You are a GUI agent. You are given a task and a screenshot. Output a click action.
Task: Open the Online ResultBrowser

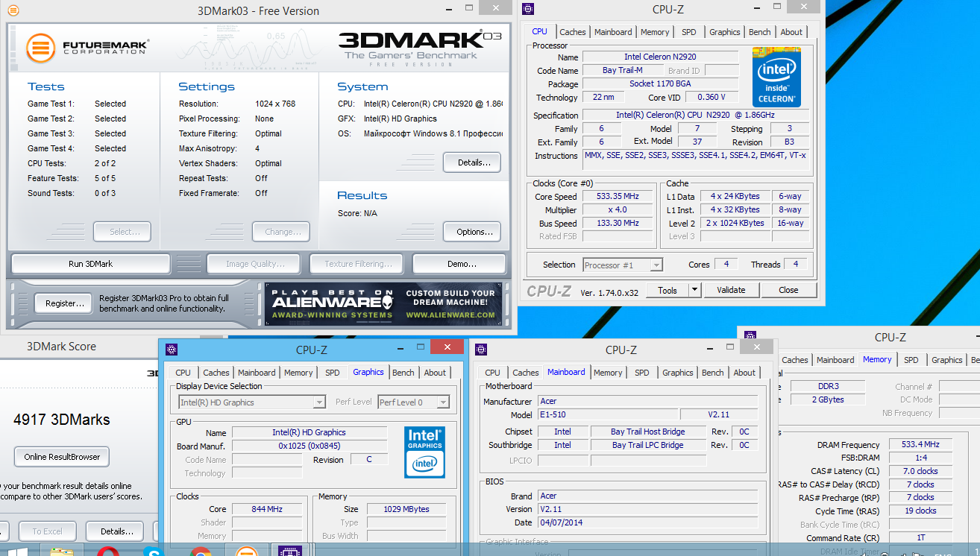point(62,457)
